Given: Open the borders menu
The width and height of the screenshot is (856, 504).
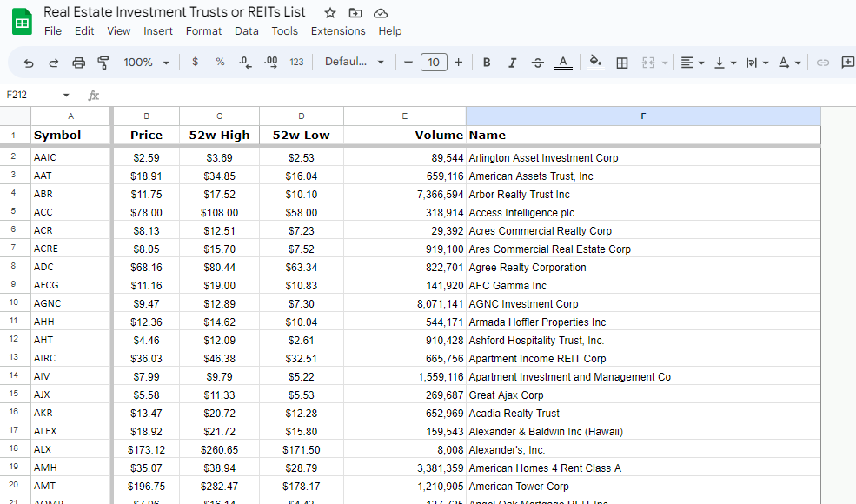Looking at the screenshot, I should (x=622, y=63).
